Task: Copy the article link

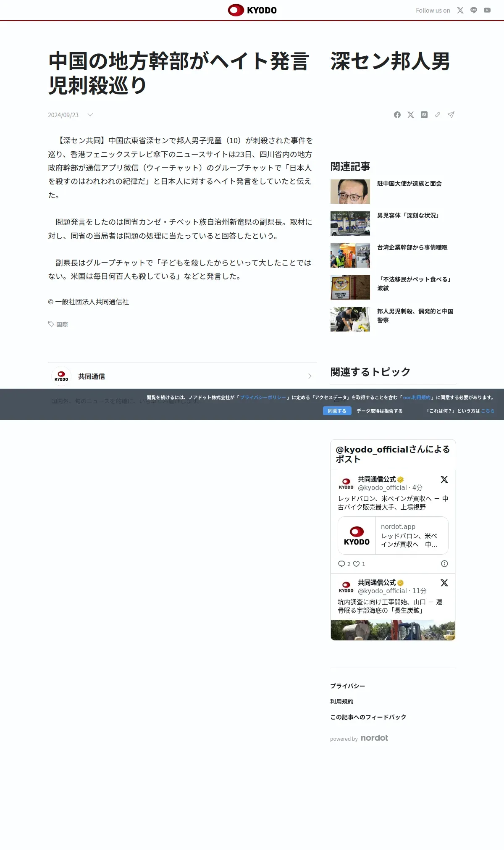Action: pos(438,115)
